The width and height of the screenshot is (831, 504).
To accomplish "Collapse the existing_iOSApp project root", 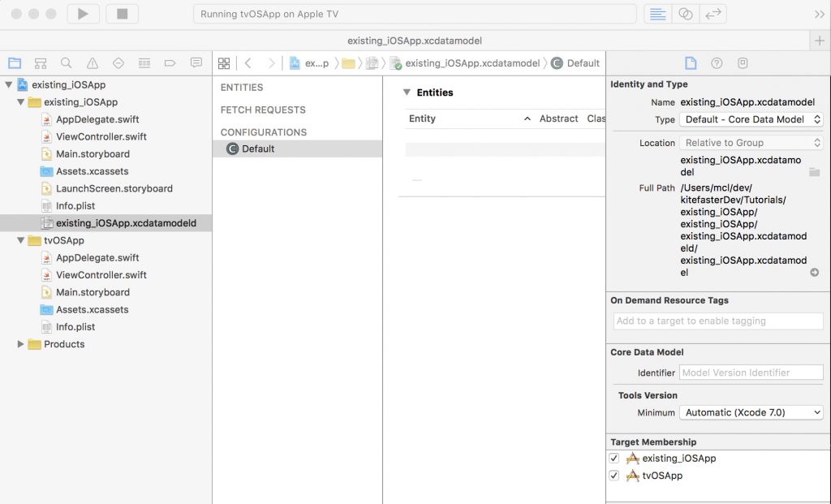I will point(8,84).
